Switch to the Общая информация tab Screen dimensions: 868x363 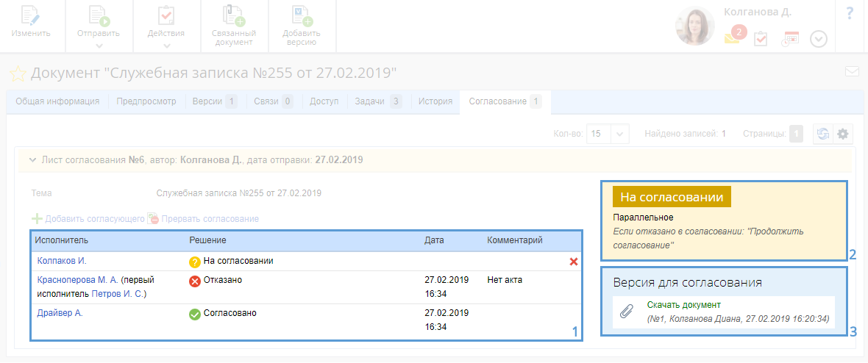point(57,101)
